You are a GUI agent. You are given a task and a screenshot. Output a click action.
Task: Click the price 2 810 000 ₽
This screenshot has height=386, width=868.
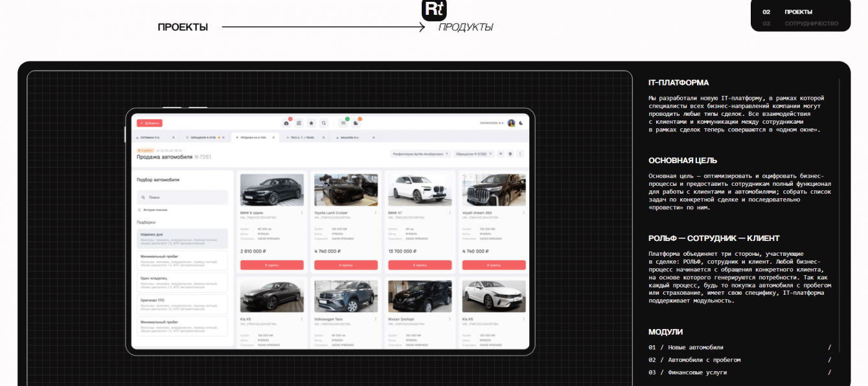point(253,251)
